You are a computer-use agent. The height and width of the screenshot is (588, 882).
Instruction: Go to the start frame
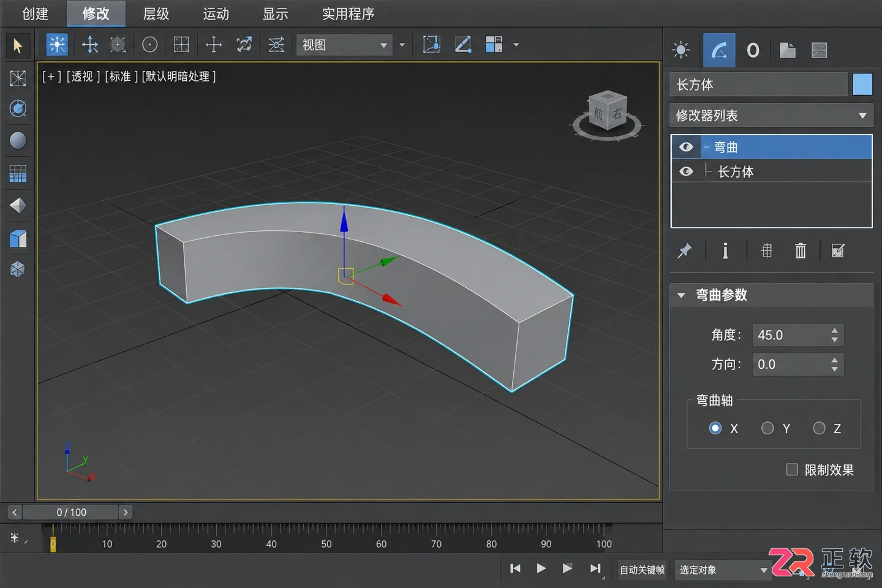[515, 568]
